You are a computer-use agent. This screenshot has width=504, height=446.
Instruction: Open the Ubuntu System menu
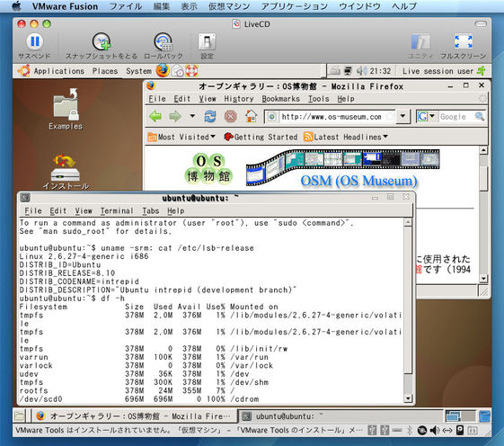[x=138, y=71]
